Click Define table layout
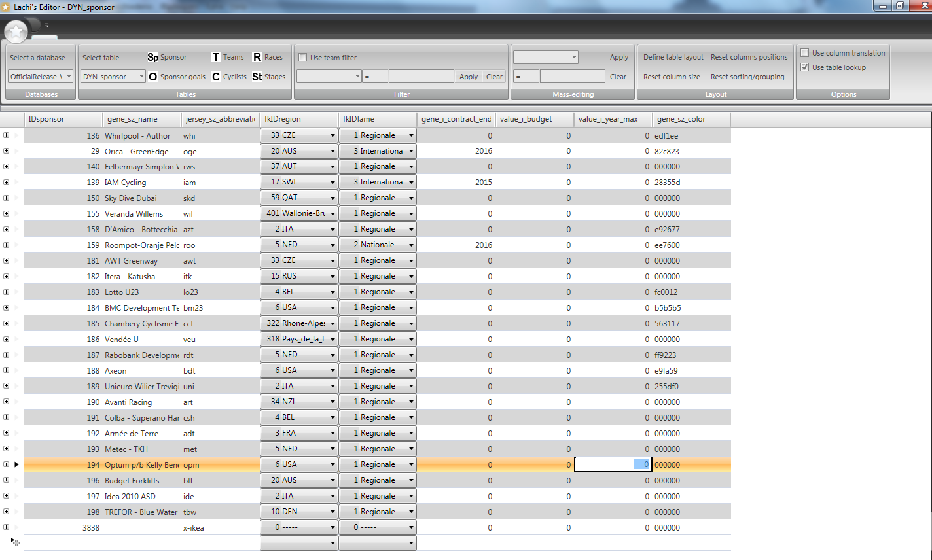 673,58
